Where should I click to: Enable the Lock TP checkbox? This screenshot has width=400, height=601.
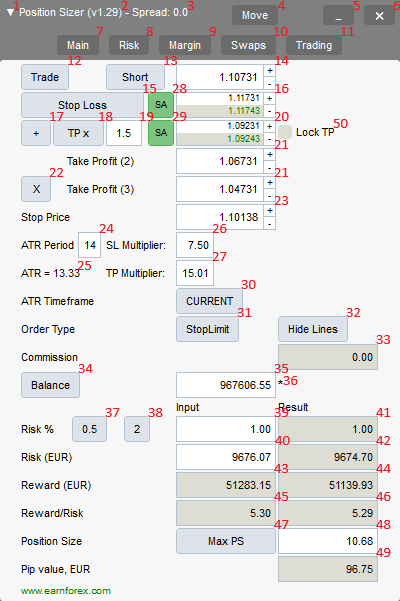pyautogui.click(x=285, y=132)
